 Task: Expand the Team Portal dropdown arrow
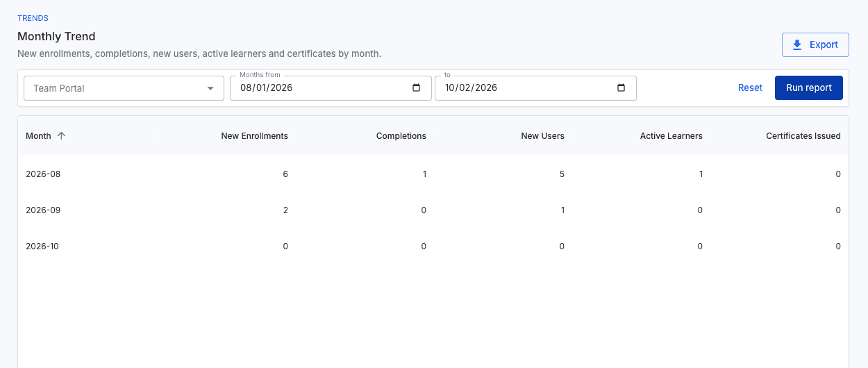click(210, 88)
